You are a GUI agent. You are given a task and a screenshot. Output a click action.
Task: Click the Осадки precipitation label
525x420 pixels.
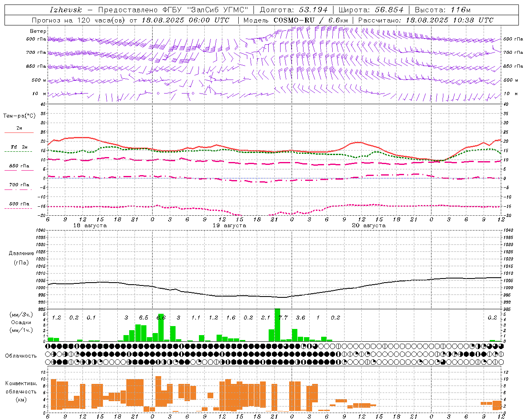tap(21, 322)
